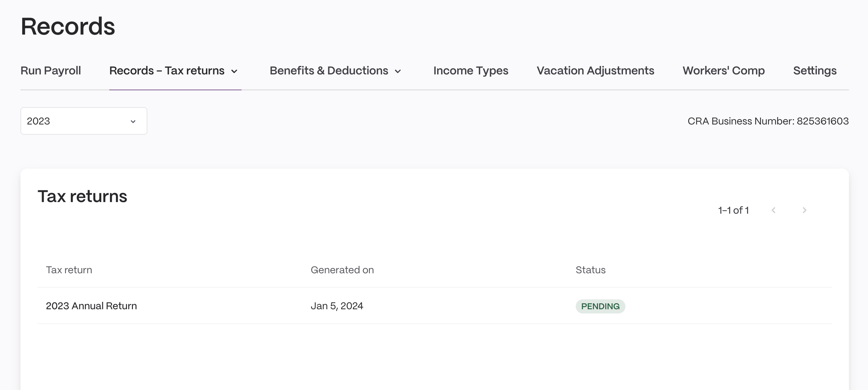Click the Tax return column header
The width and height of the screenshot is (868, 390).
point(69,270)
